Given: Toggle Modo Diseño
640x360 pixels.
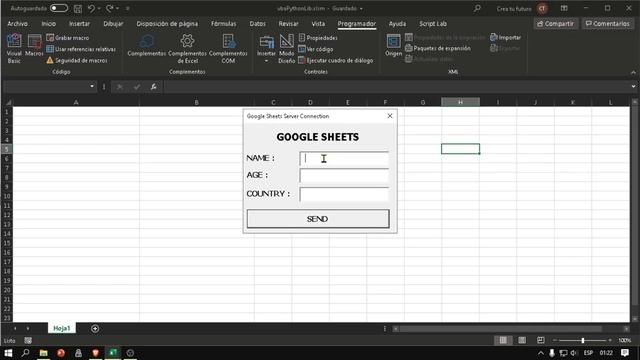Looking at the screenshot, I should 287,49.
